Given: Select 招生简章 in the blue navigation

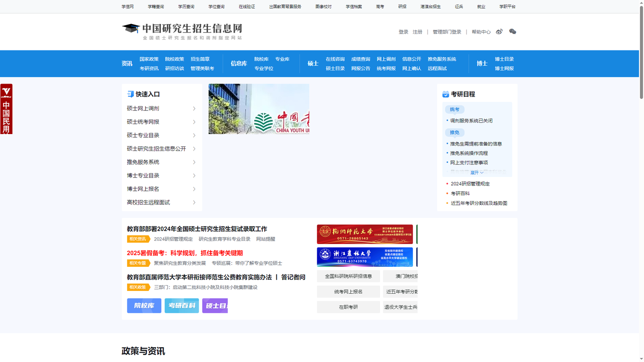Looking at the screenshot, I should tap(200, 59).
